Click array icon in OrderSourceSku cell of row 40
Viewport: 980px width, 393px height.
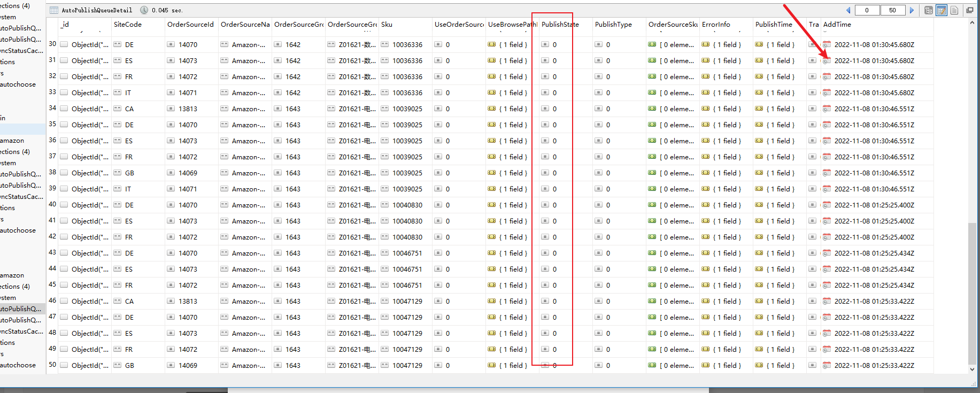click(652, 205)
